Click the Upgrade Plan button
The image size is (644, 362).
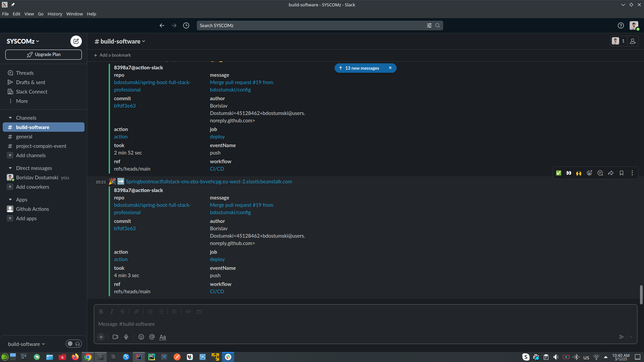pyautogui.click(x=44, y=55)
